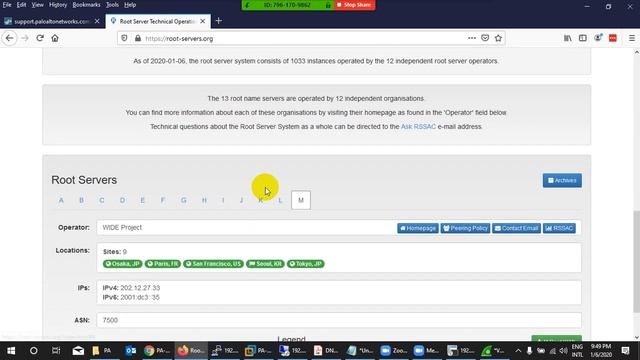Open the Firefox Library icon
The width and height of the screenshot is (640, 360).
coord(568,38)
